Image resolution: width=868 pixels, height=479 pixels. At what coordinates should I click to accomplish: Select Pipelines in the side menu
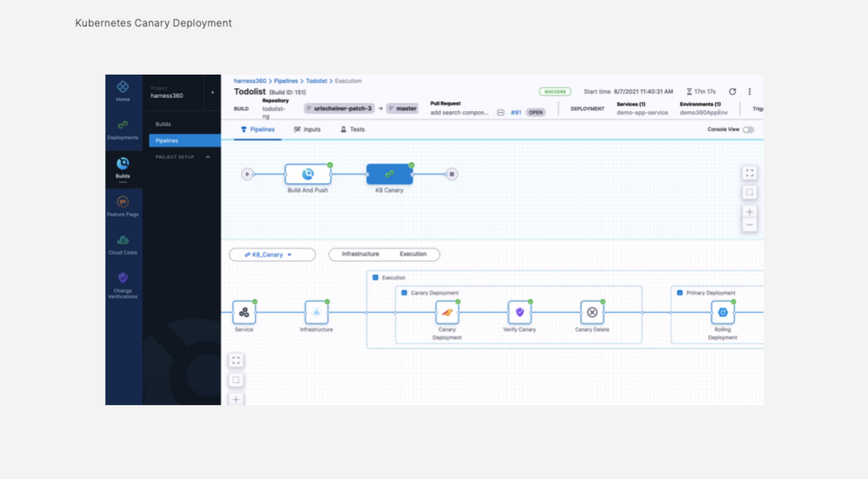(x=185, y=141)
